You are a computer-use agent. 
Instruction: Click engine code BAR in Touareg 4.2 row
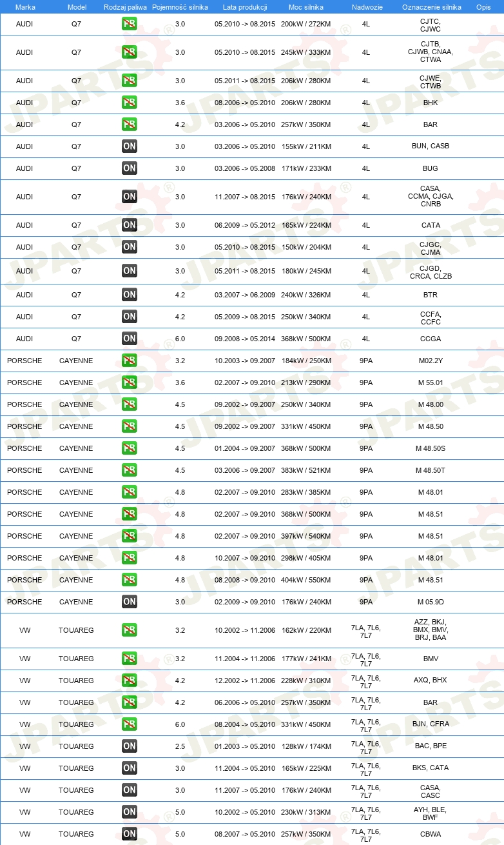[x=431, y=702]
